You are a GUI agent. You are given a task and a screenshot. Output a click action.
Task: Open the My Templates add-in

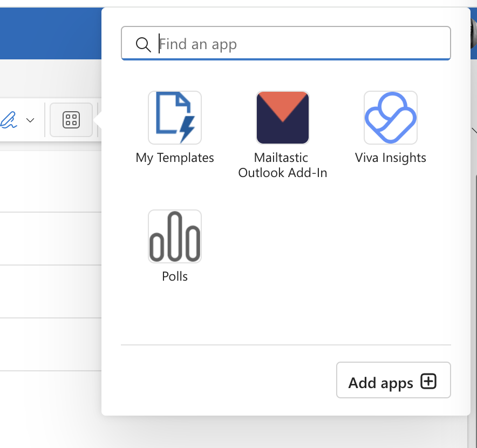pyautogui.click(x=175, y=118)
